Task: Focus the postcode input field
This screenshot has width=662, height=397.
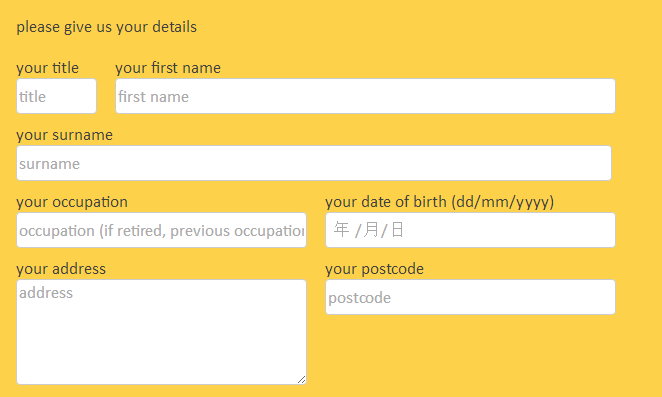Action: pos(470,297)
